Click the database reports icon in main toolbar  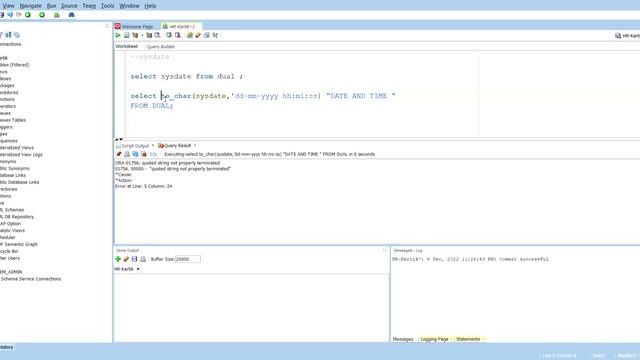tap(57, 15)
